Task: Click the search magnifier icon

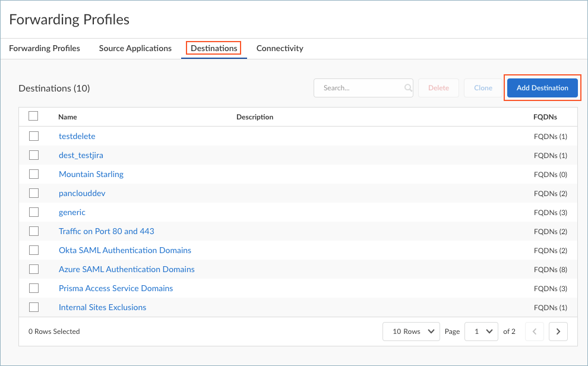Action: tap(408, 88)
